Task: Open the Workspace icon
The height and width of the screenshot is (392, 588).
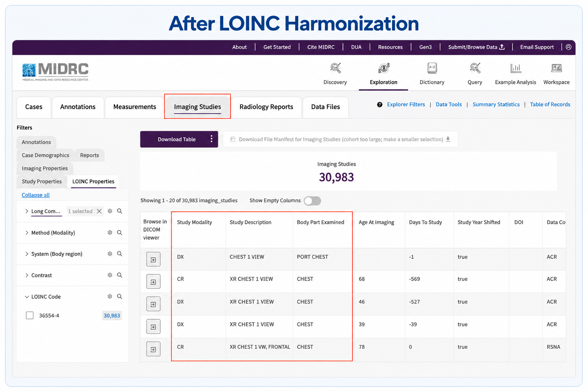Action: pos(557,68)
